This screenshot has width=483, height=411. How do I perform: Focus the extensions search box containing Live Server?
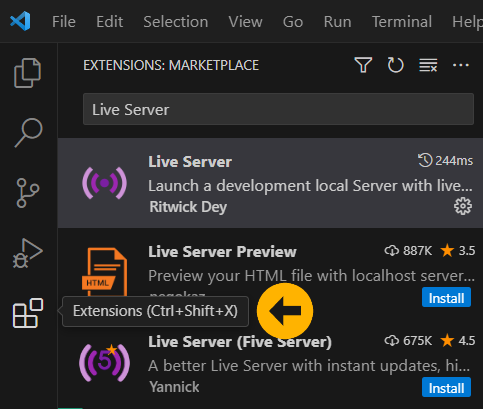(x=278, y=109)
